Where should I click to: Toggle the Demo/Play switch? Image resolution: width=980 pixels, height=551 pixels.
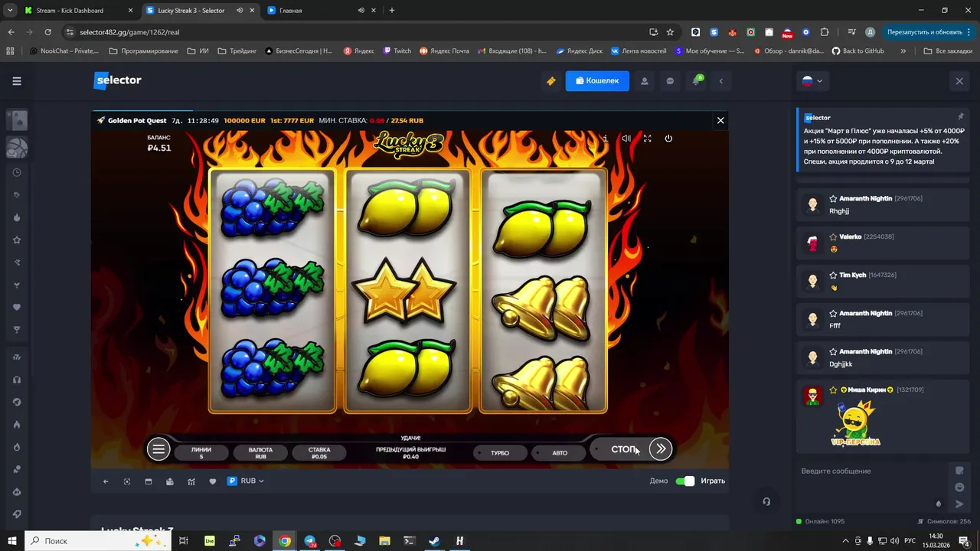pyautogui.click(x=684, y=481)
